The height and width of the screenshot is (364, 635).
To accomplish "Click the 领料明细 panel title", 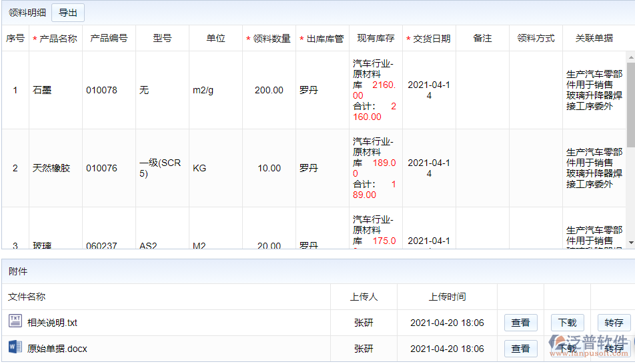I will [27, 13].
